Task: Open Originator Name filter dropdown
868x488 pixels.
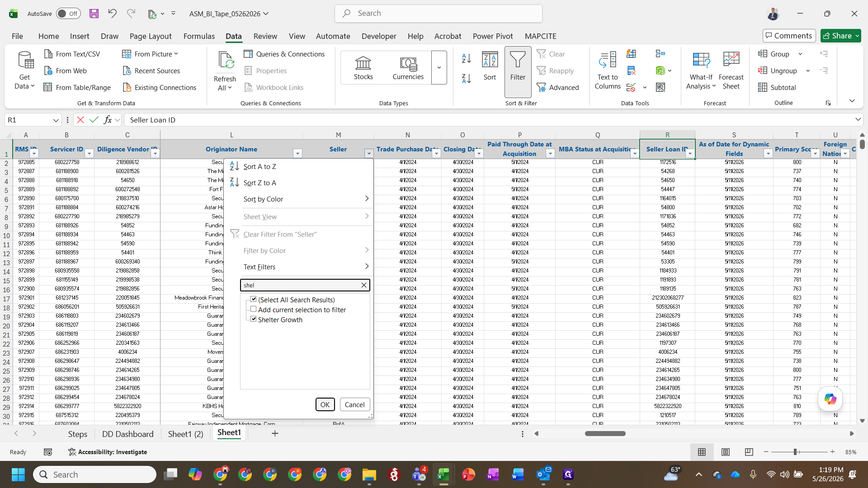Action: pyautogui.click(x=297, y=154)
